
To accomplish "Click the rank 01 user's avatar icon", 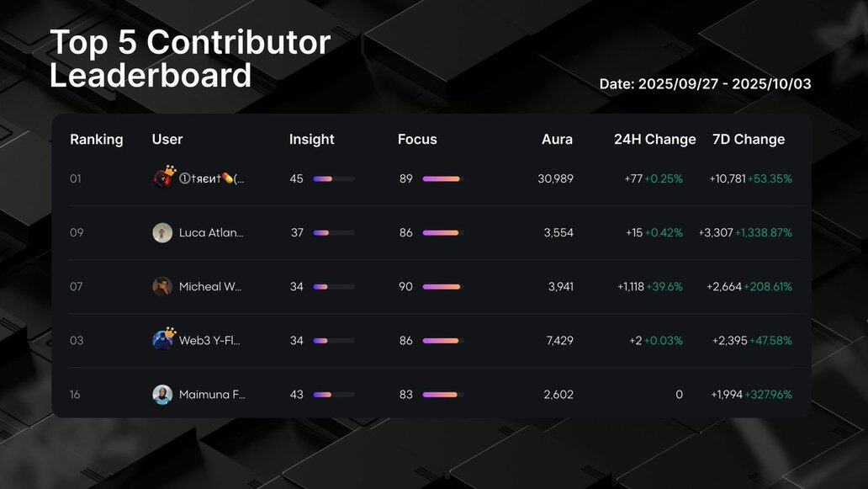I will point(163,178).
